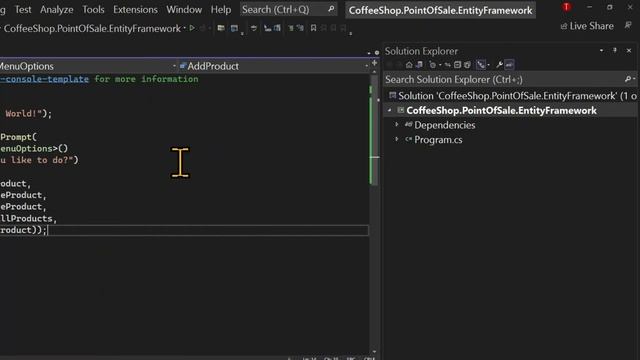Click the "Prompt(" code line
The width and height of the screenshot is (640, 360).
pyautogui.click(x=18, y=137)
